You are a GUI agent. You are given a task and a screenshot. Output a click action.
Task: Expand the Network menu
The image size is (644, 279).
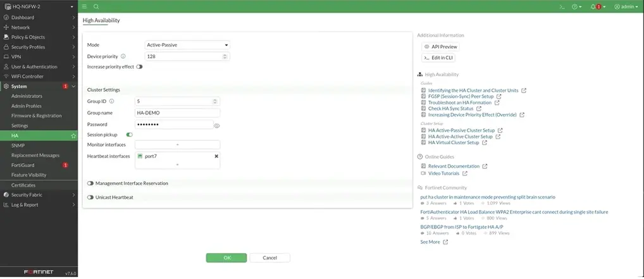tap(39, 28)
